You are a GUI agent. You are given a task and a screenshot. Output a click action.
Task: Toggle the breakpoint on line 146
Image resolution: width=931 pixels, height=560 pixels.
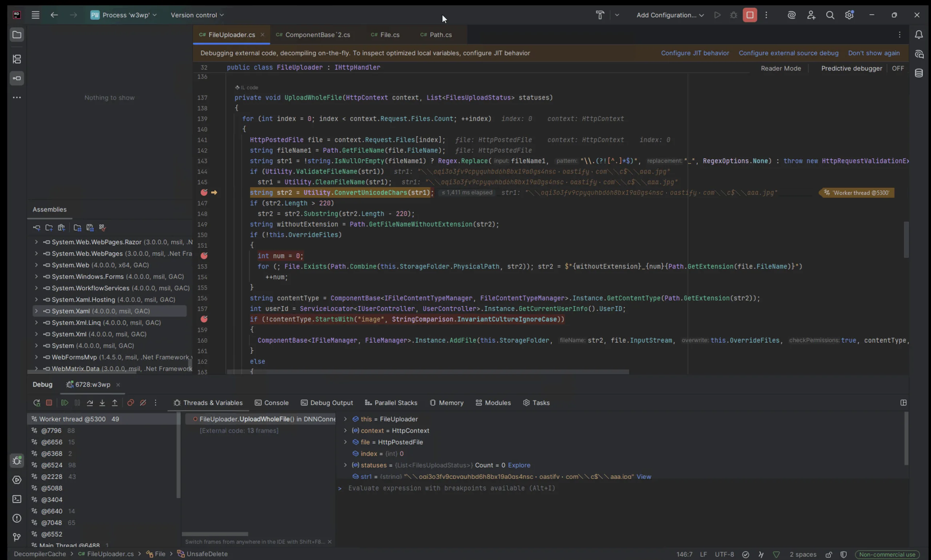204,192
